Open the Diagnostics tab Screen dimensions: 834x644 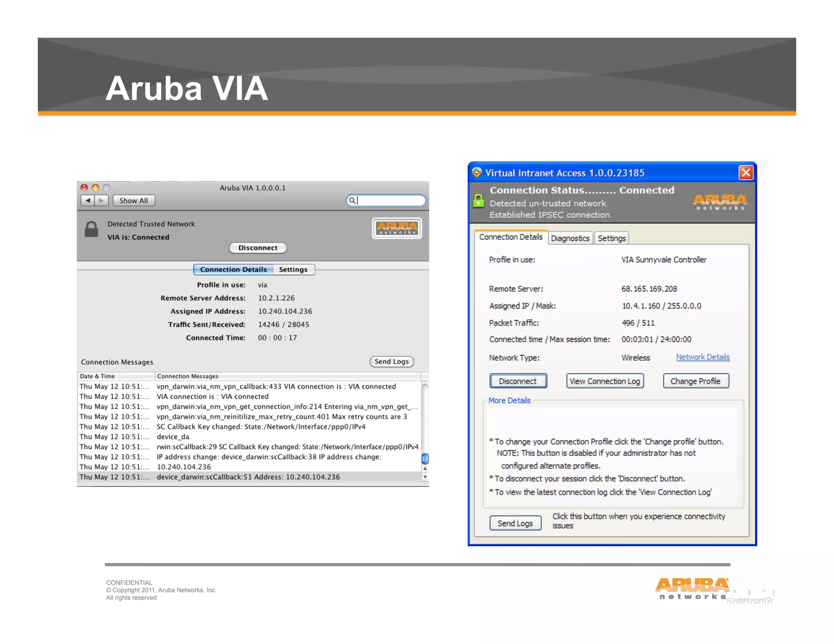(x=570, y=238)
